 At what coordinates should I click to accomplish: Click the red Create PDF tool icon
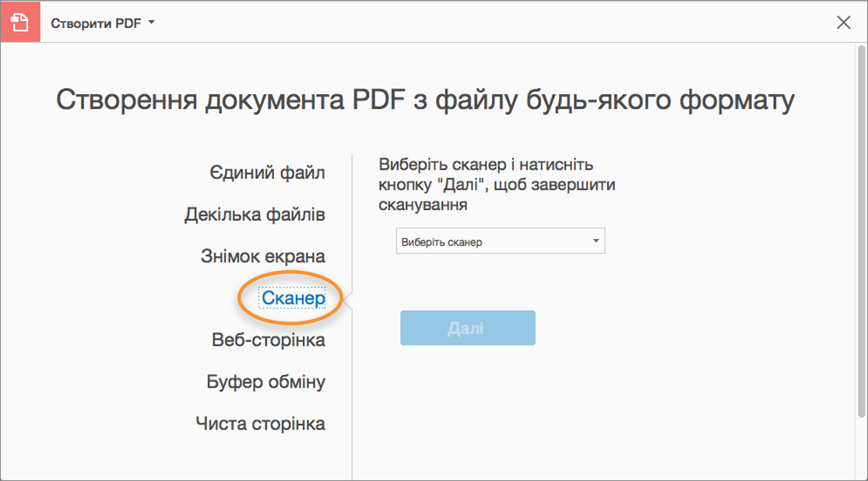point(21,23)
